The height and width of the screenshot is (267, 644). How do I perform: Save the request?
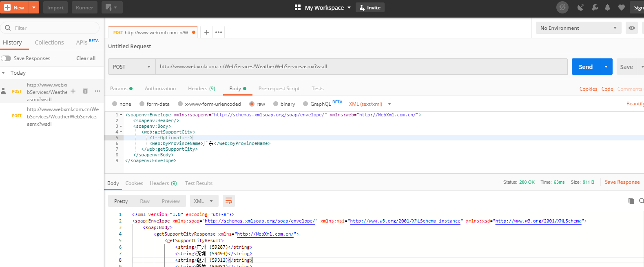click(x=626, y=67)
